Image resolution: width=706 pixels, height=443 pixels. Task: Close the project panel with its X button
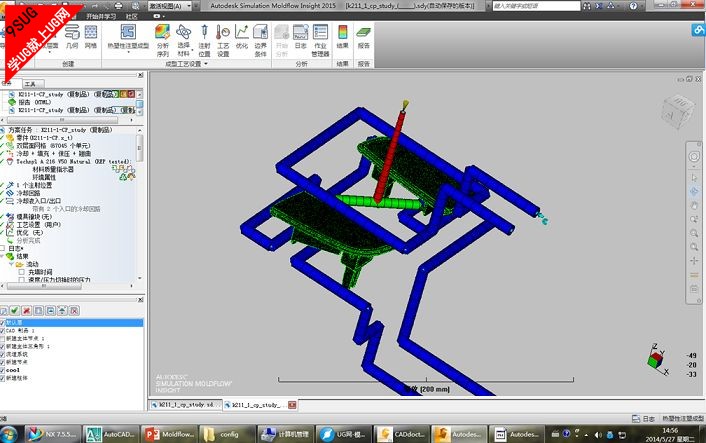(x=140, y=75)
